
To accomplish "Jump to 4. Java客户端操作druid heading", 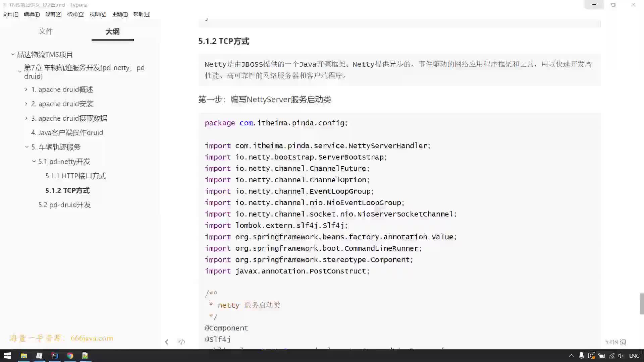I will (67, 133).
